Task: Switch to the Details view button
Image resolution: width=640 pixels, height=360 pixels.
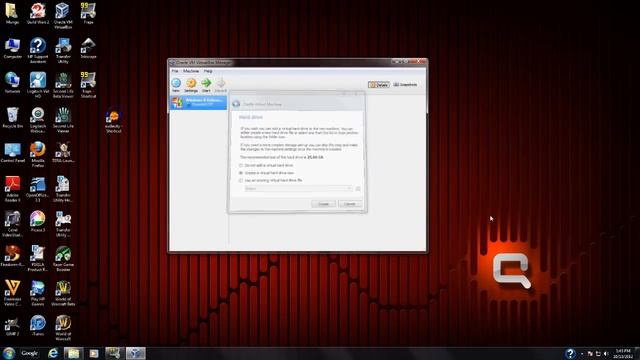Action: 379,84
